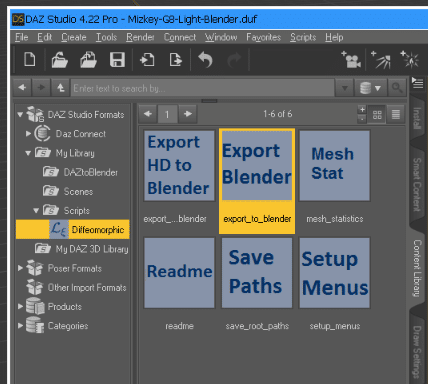Select the Export HD to Blender script thumbnail

179,166
